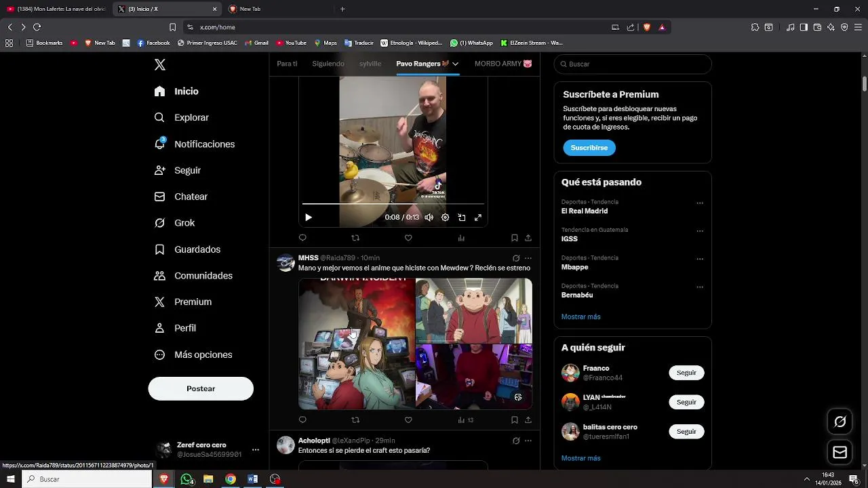
Task: Close the Inicio / X tab
Action: click(x=215, y=9)
